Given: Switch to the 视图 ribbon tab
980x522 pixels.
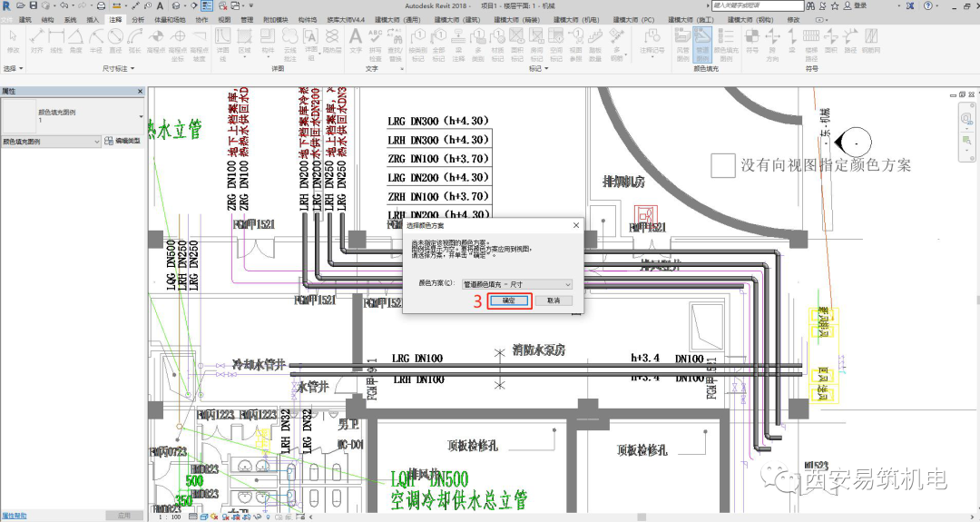Looking at the screenshot, I should (224, 20).
